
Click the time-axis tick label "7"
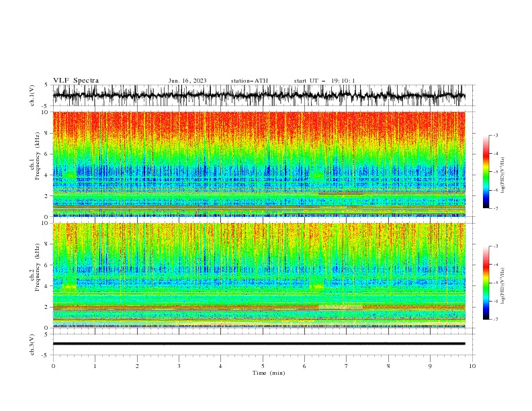click(347, 366)
